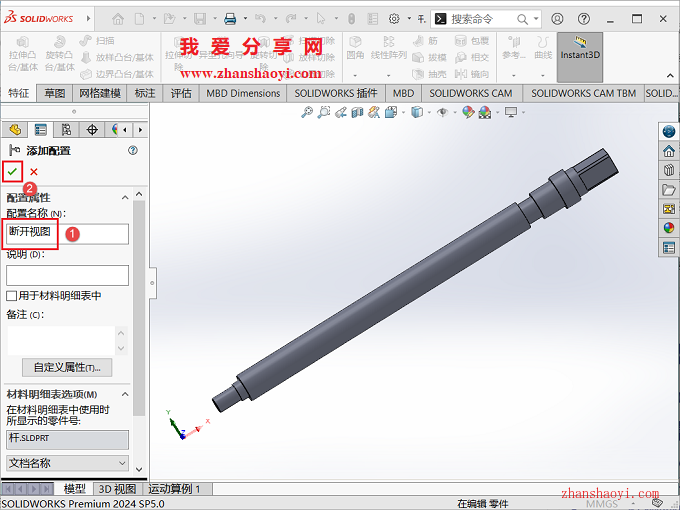The image size is (680, 510).
Task: Click into the 说明 description field
Action: pyautogui.click(x=67, y=275)
